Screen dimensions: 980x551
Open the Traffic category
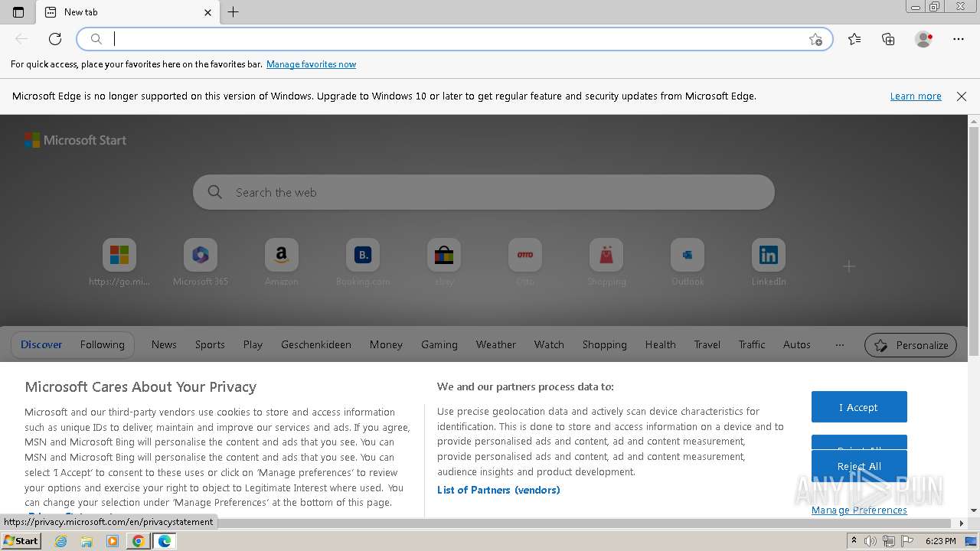coord(752,344)
